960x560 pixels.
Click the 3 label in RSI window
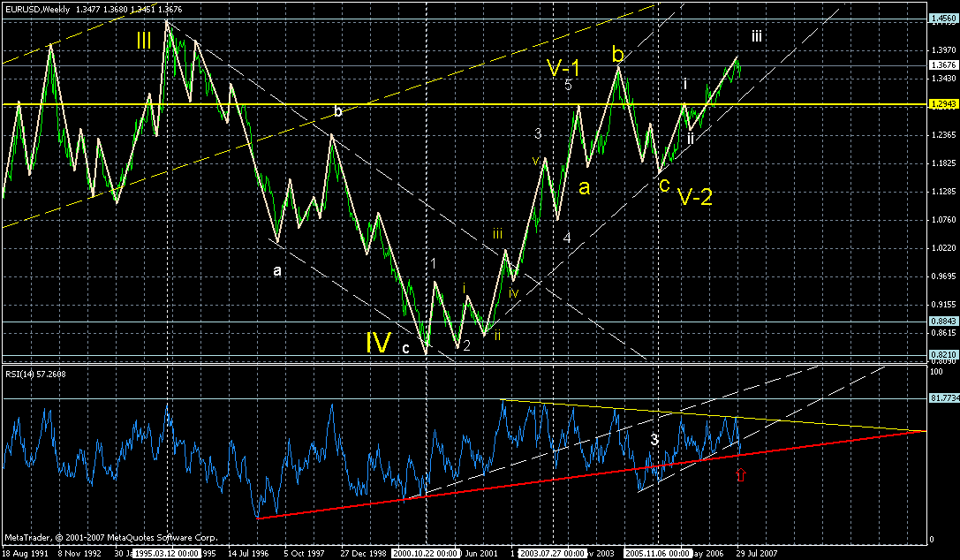[654, 439]
